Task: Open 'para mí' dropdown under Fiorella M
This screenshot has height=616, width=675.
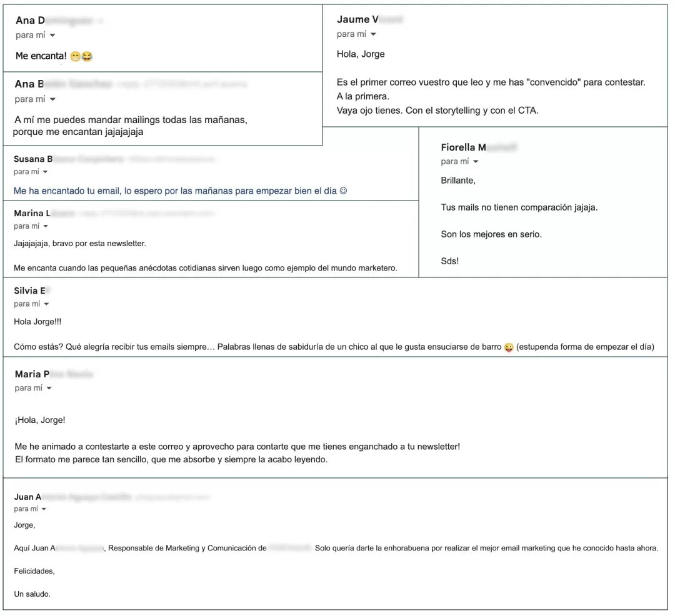Action: (476, 162)
